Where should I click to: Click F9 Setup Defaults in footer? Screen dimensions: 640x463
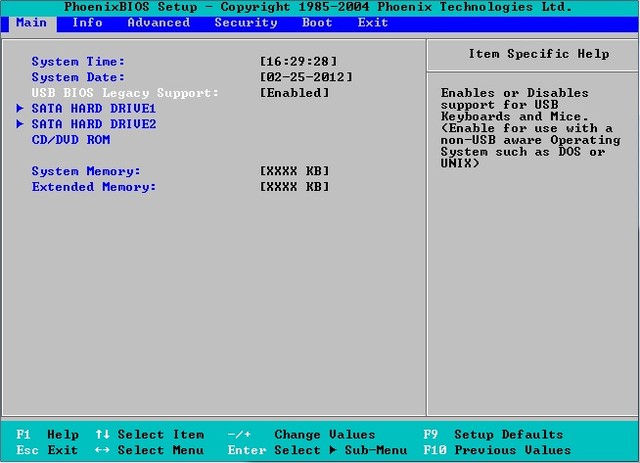point(493,435)
